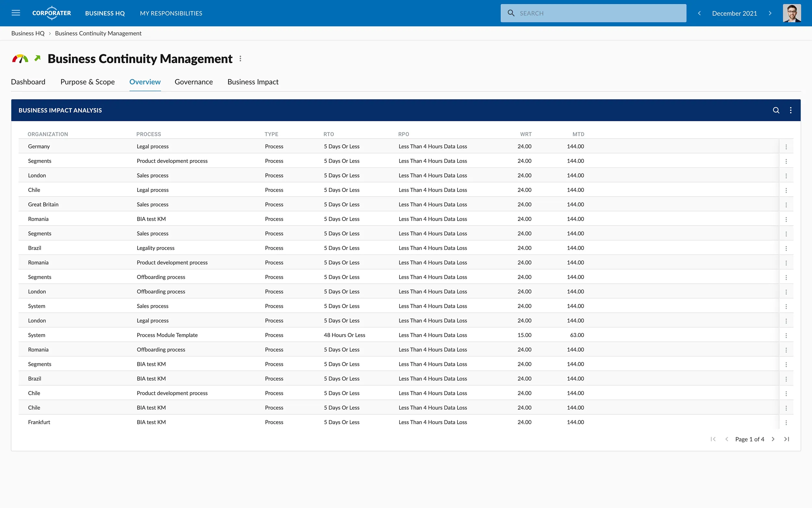Jump to last table page
Image resolution: width=812 pixels, height=508 pixels.
point(786,439)
